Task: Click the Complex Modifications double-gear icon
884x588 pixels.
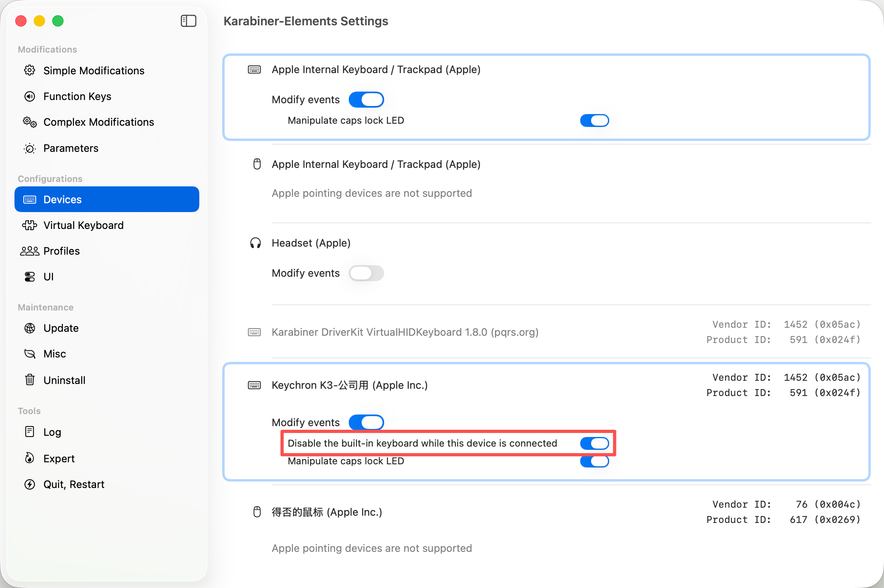Action: tap(30, 122)
